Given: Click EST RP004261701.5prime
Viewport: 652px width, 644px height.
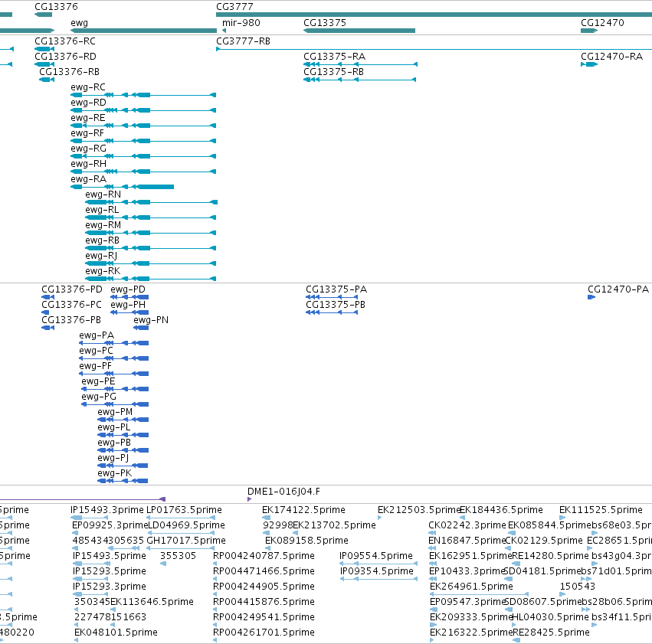Looking at the screenshot, I should click(x=215, y=640).
